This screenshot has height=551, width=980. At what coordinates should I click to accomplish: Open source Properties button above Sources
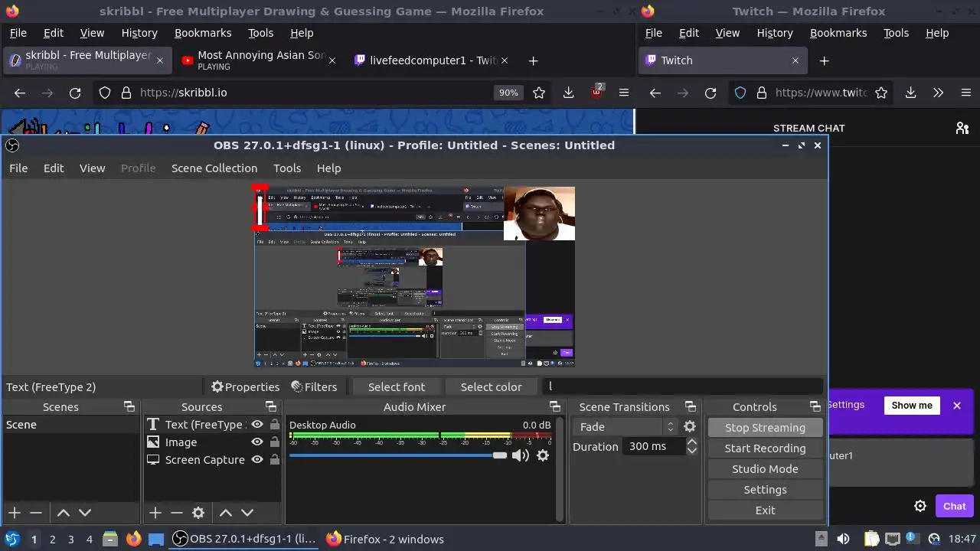[245, 387]
